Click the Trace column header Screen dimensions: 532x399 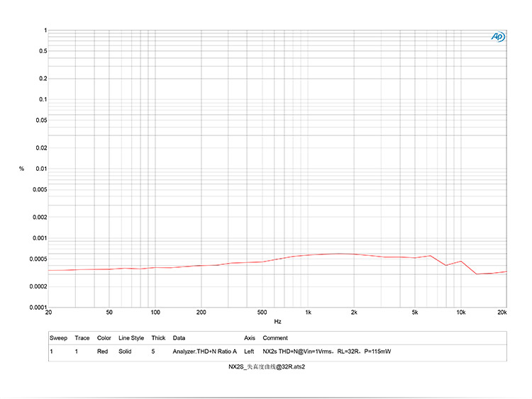pos(82,338)
